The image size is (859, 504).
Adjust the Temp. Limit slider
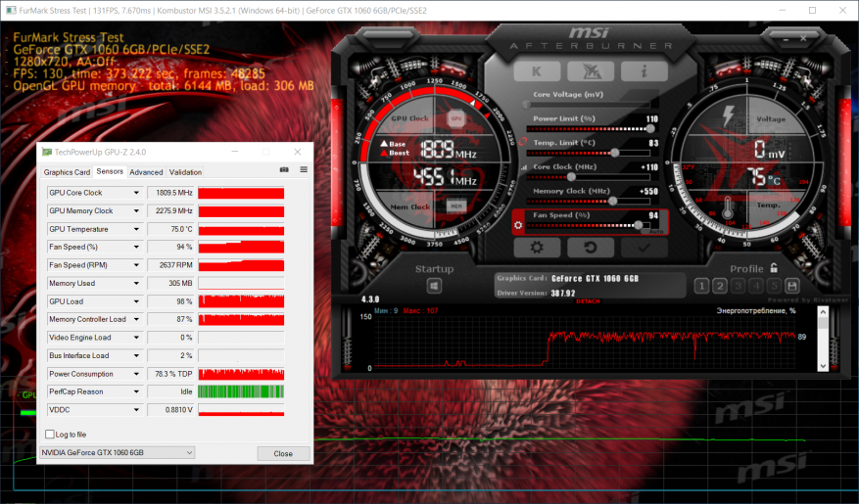(615, 153)
